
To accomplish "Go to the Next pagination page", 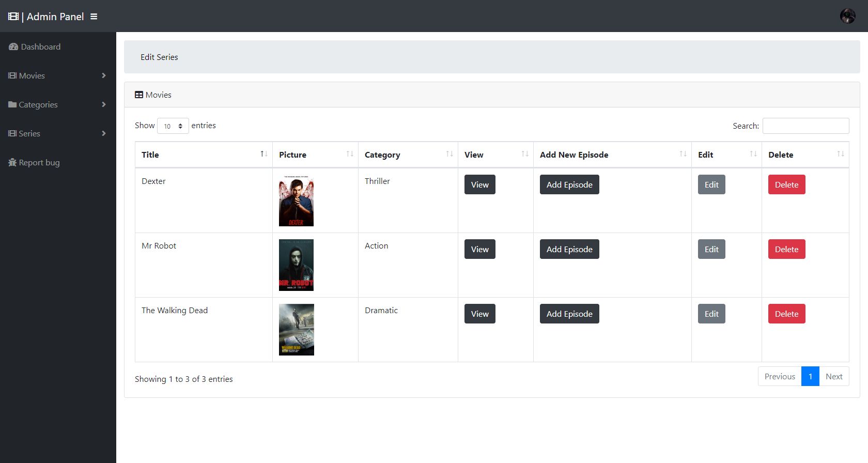I will tap(833, 376).
